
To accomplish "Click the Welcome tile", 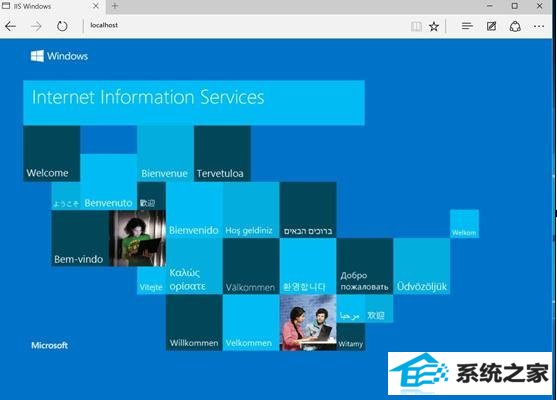I will click(x=52, y=153).
